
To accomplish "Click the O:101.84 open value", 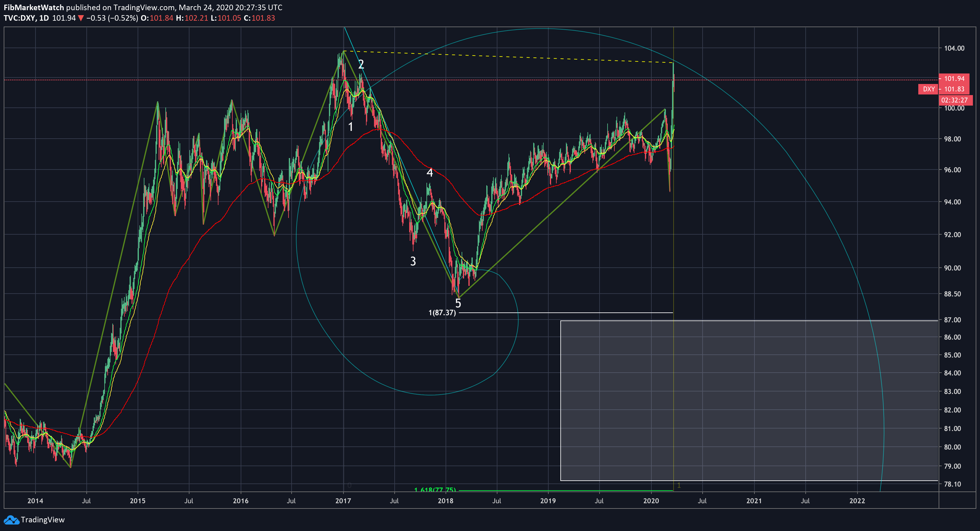I will [157, 18].
